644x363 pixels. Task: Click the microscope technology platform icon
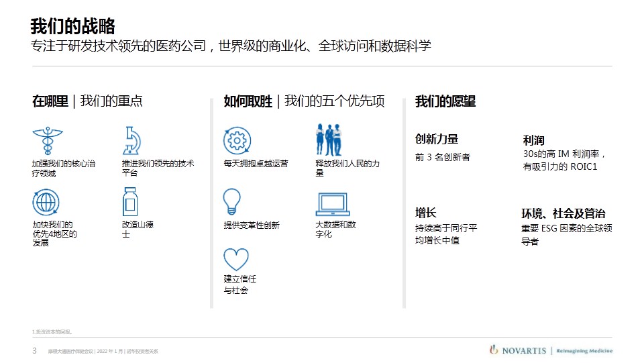pyautogui.click(x=131, y=141)
